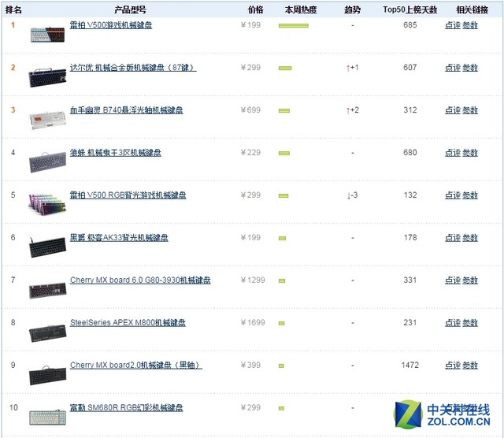Screen dimensions: 504x438
Task: Open the 富勒 SM680R RGB幻彩机械键盘 link
Action: (126, 407)
